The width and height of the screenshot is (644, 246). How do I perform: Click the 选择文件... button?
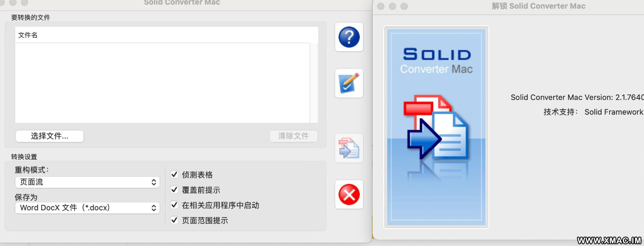50,136
